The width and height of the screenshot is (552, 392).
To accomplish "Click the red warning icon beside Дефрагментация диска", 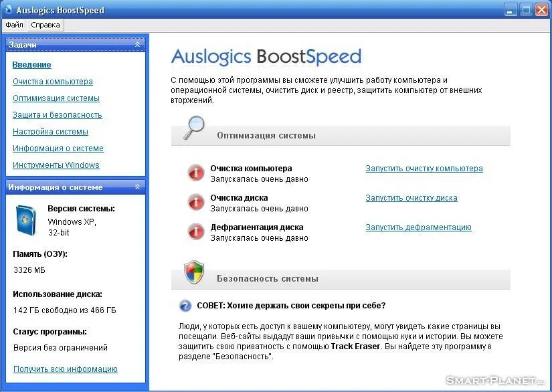I will pyautogui.click(x=196, y=232).
